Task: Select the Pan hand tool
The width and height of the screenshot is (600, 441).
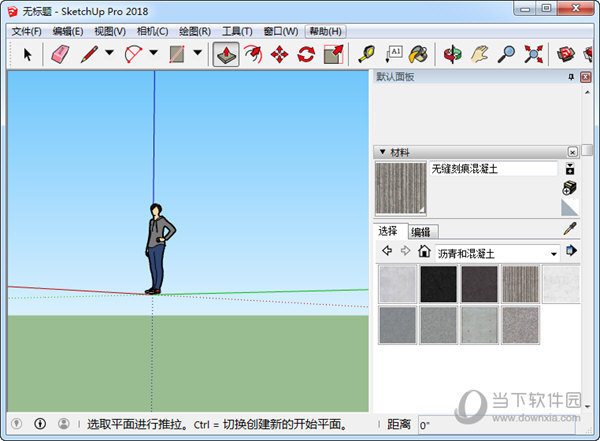Action: click(x=479, y=54)
